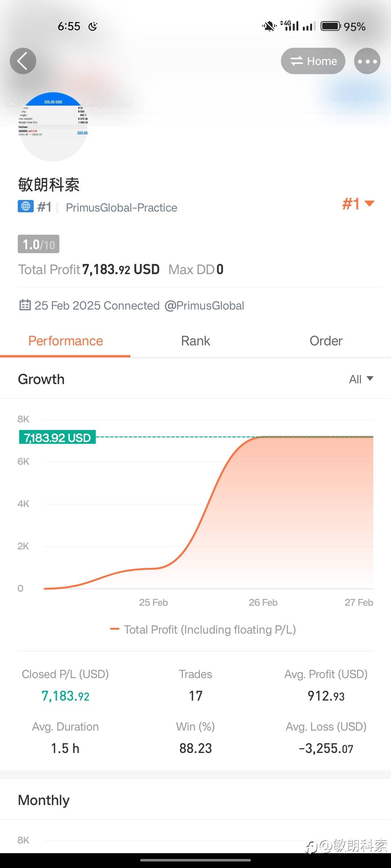Tap the profile avatar thumbnail

(x=53, y=127)
